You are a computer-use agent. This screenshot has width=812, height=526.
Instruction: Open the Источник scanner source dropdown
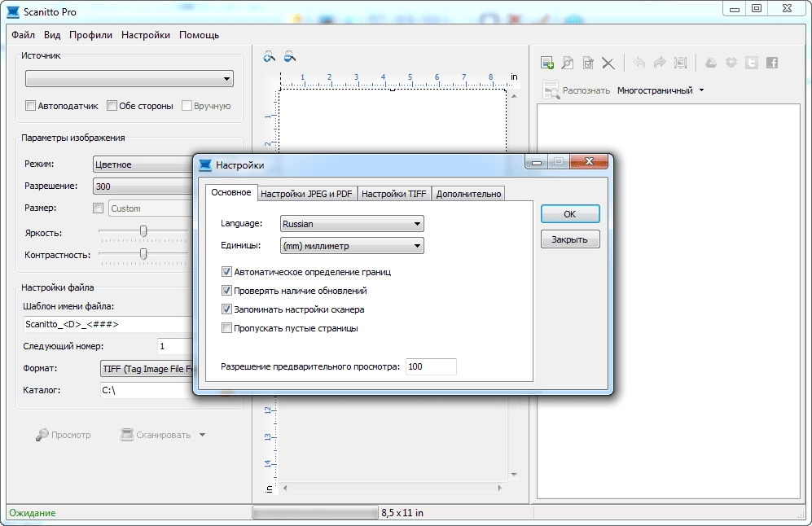tap(129, 79)
